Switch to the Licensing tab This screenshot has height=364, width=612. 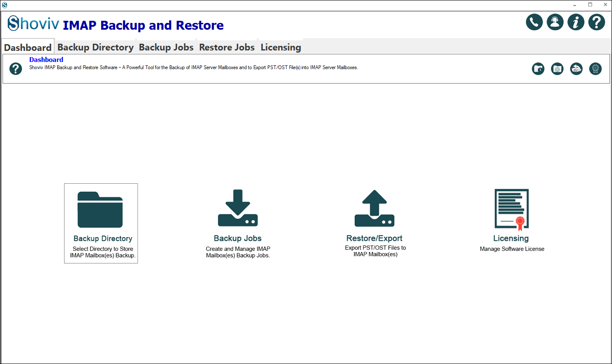pos(281,47)
